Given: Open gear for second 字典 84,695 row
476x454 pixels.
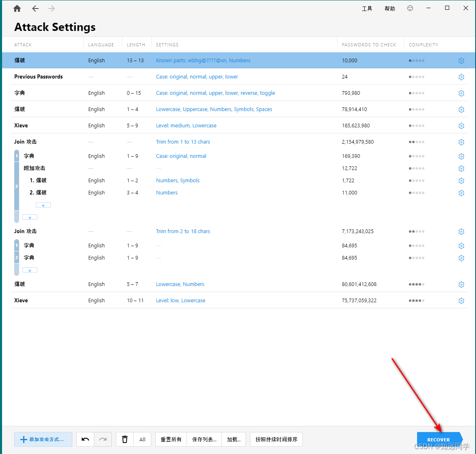Looking at the screenshot, I should click(x=461, y=258).
